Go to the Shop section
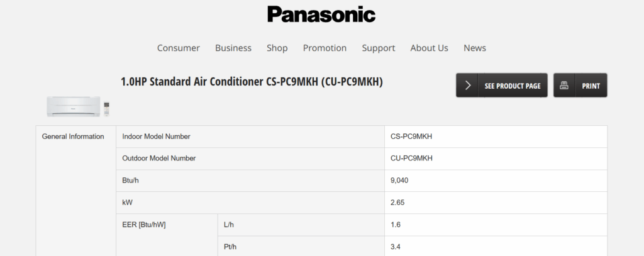 point(277,48)
